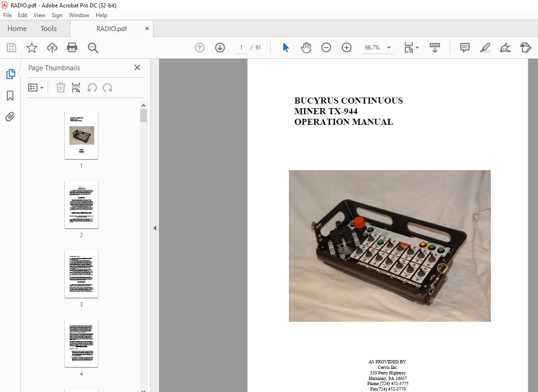The height and width of the screenshot is (392, 538).
Task: Delete the selected page thumbnail
Action: [x=61, y=87]
